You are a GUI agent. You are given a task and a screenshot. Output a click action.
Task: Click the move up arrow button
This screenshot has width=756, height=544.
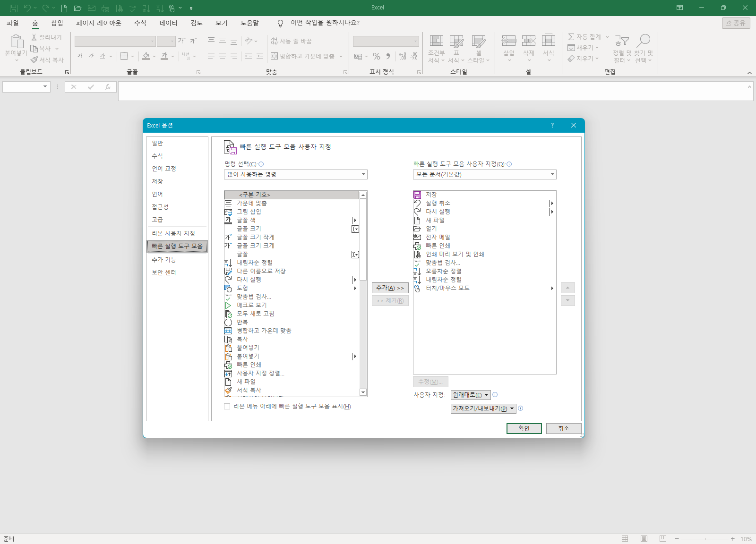[x=567, y=288]
